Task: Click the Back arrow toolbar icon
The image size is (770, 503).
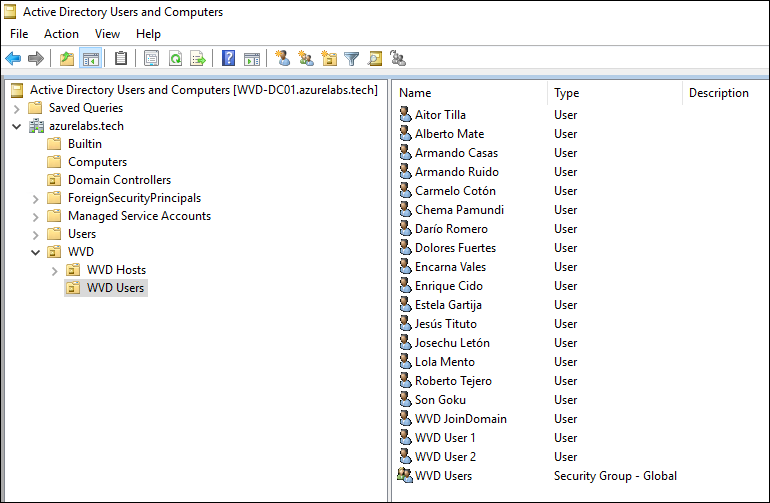Action: click(x=13, y=59)
